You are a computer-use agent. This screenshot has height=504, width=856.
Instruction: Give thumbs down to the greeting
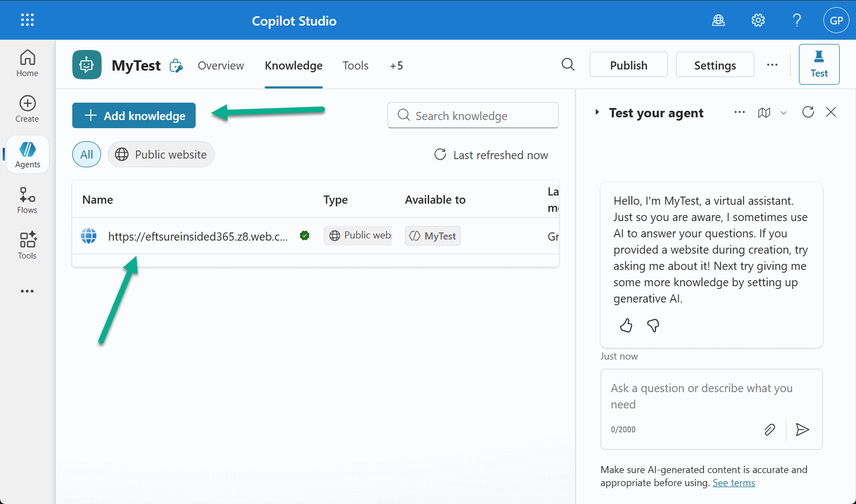coord(653,325)
